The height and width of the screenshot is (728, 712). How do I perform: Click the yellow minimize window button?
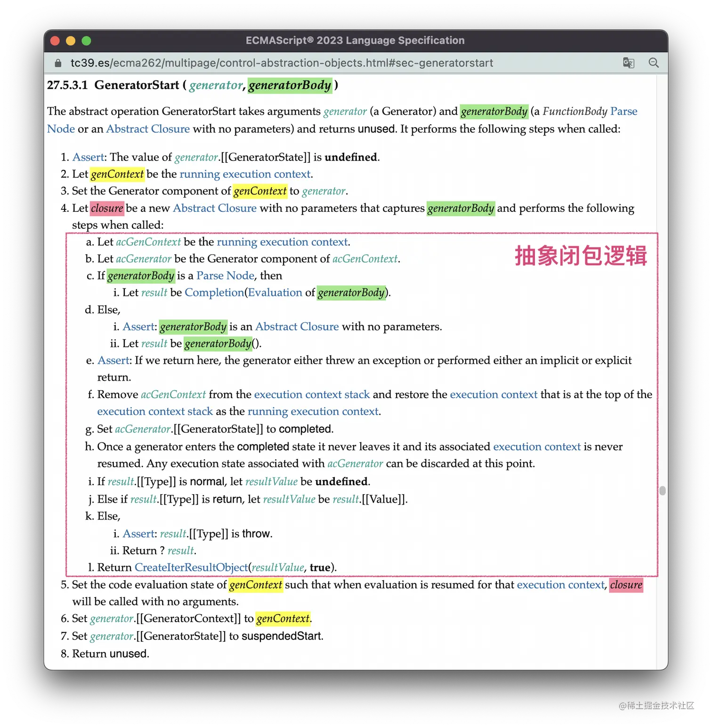pyautogui.click(x=71, y=40)
